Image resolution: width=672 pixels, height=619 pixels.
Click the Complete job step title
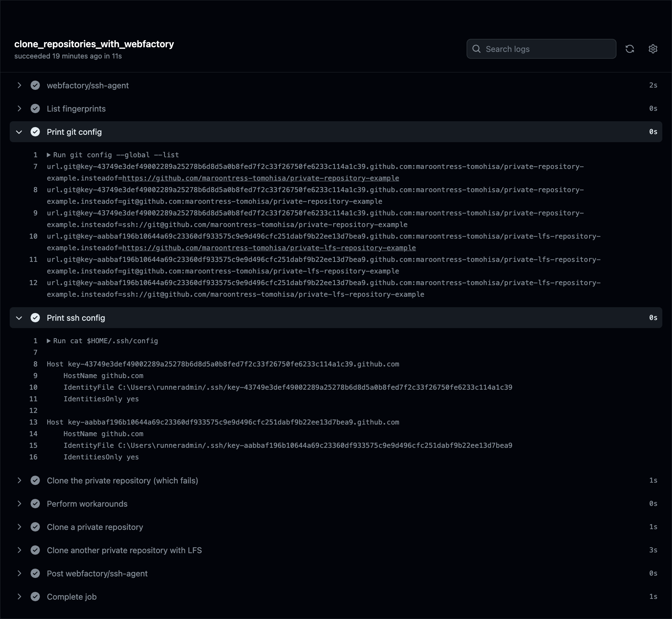tap(72, 597)
